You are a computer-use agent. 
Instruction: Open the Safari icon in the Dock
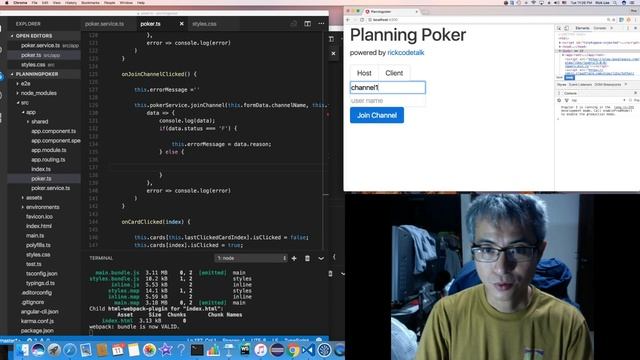click(69, 350)
